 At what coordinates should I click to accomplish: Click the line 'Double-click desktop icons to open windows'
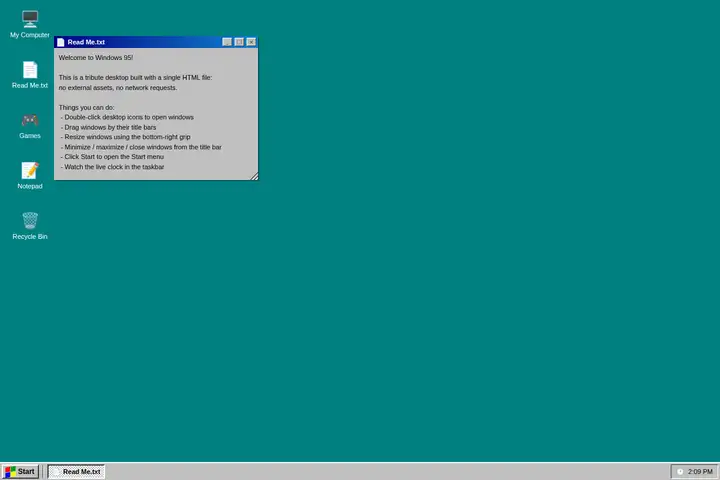tap(127, 117)
